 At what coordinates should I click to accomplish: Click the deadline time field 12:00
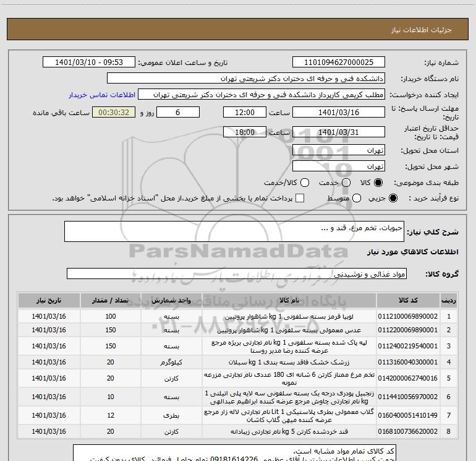245,112
